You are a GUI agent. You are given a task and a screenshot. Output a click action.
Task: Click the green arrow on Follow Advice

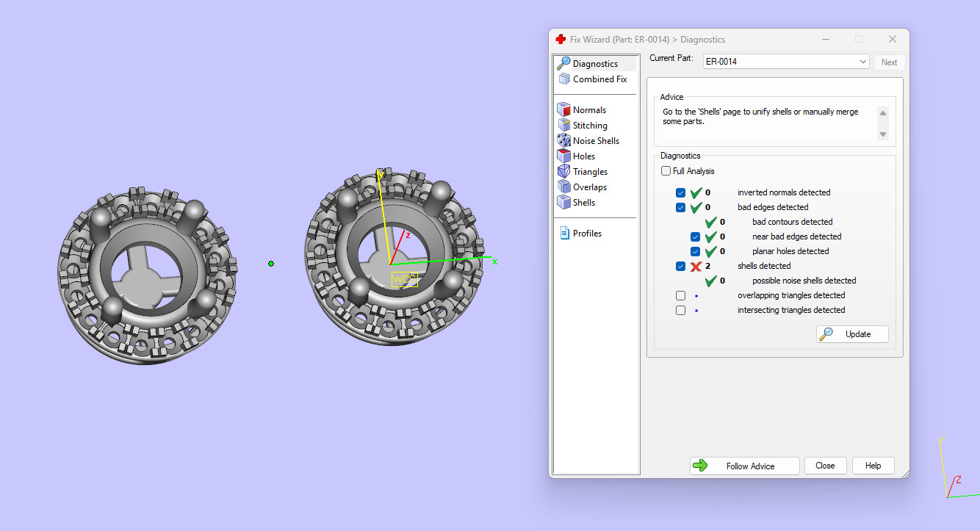point(700,466)
